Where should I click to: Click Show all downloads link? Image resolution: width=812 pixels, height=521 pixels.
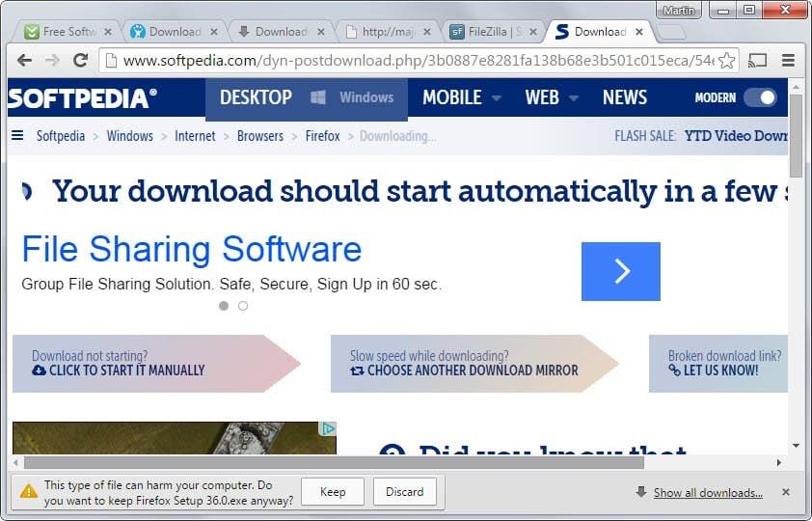[708, 492]
